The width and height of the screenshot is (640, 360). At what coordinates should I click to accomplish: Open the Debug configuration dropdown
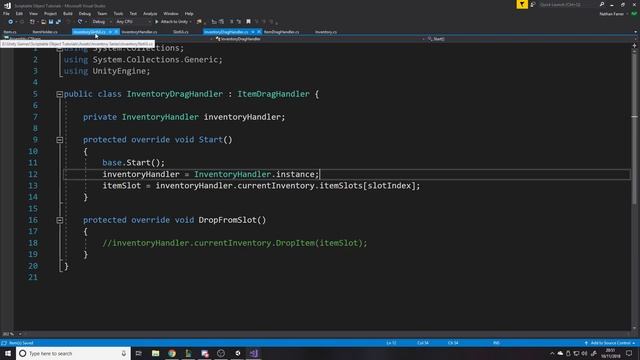(x=101, y=22)
